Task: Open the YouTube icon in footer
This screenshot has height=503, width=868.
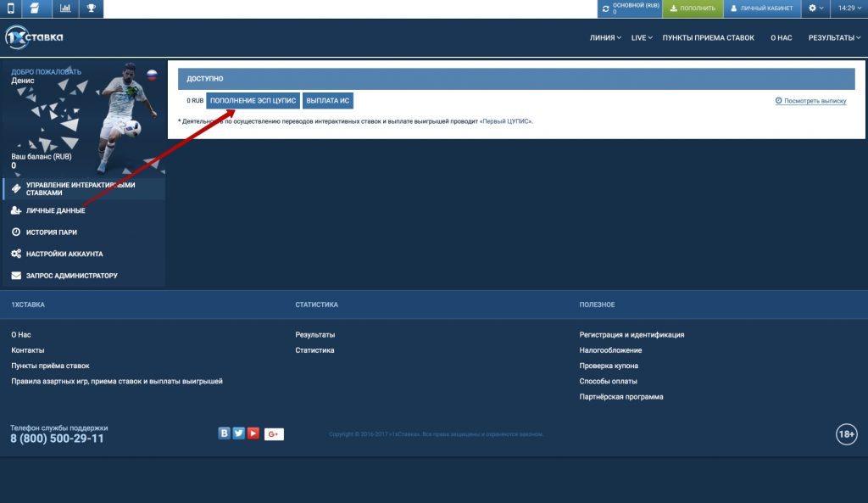Action: (253, 433)
